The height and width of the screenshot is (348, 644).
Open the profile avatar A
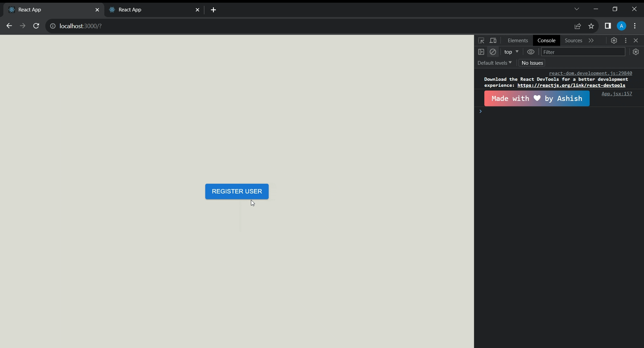coord(622,26)
